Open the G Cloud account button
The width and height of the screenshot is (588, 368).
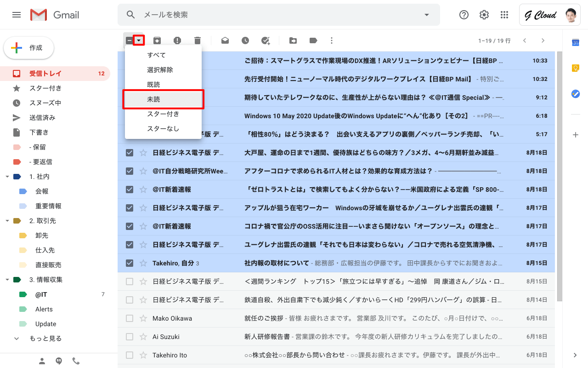pyautogui.click(x=550, y=15)
